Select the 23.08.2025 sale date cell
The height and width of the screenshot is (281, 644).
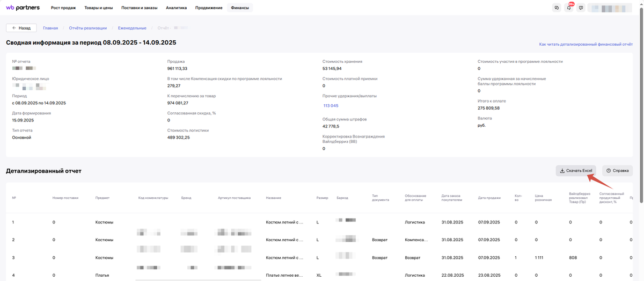pos(489,276)
